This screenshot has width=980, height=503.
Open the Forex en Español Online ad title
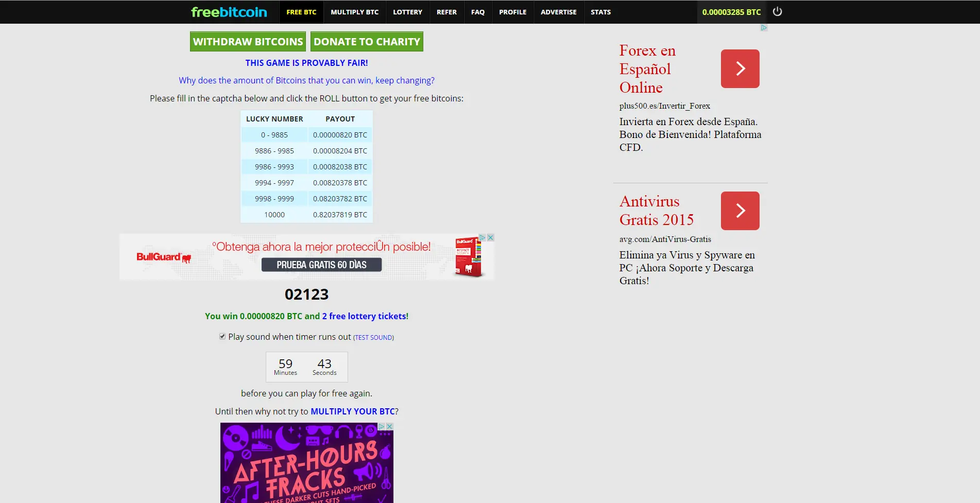647,69
